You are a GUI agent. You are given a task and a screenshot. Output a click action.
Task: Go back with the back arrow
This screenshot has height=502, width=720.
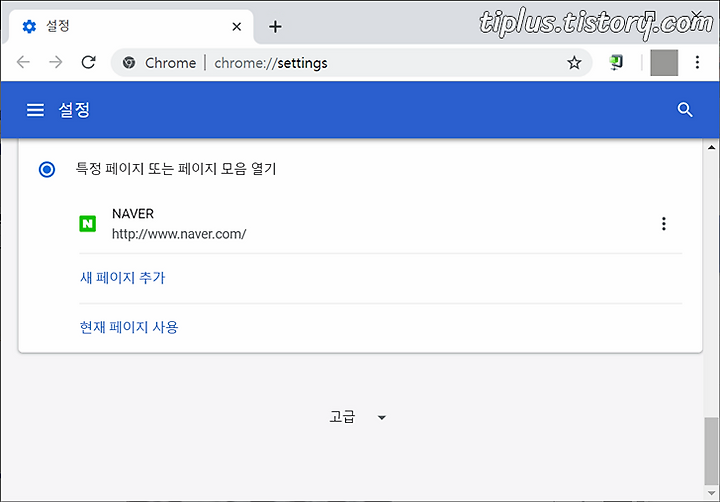coord(23,62)
